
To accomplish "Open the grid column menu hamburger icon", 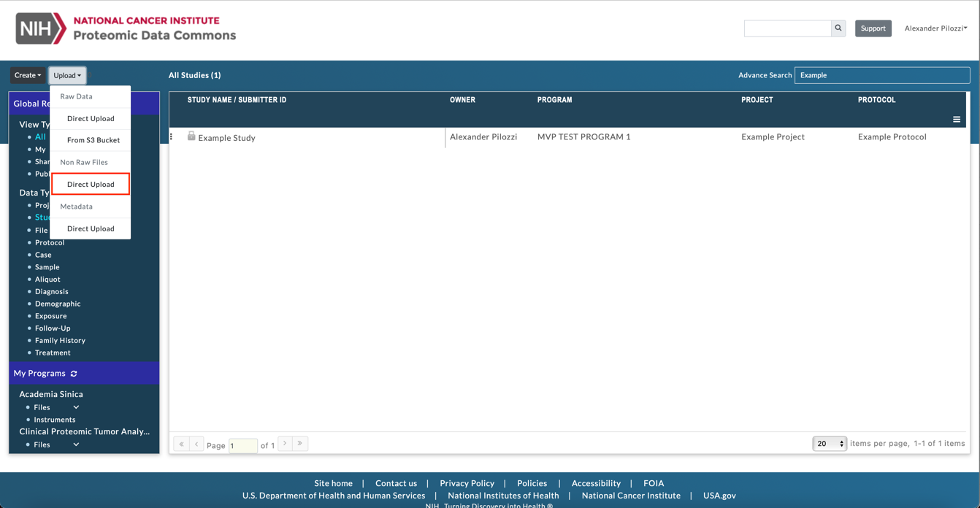I will click(956, 120).
